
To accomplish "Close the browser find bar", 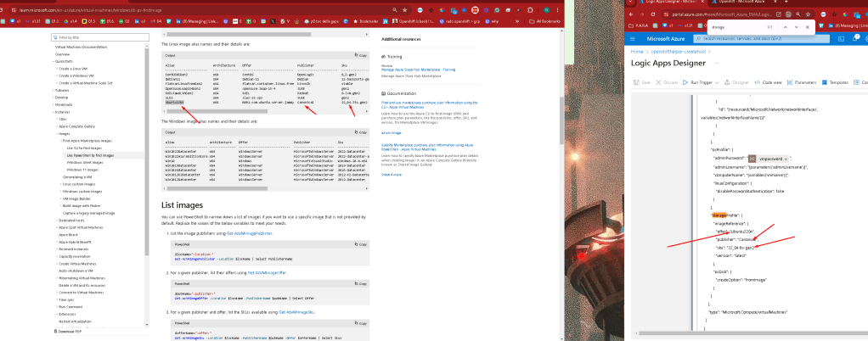I will coord(807,27).
